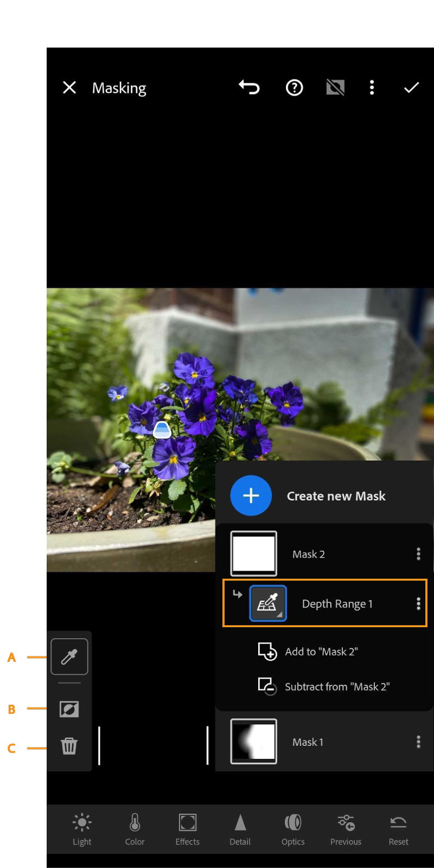Open the Mask 2 three-dot options

click(418, 553)
